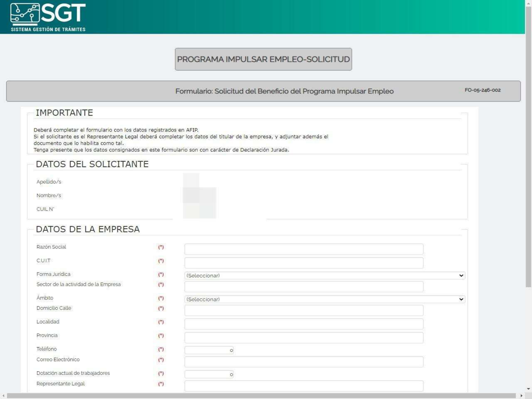This screenshot has height=399, width=532.
Task: Click the Representante Legal input field
Action: [304, 386]
